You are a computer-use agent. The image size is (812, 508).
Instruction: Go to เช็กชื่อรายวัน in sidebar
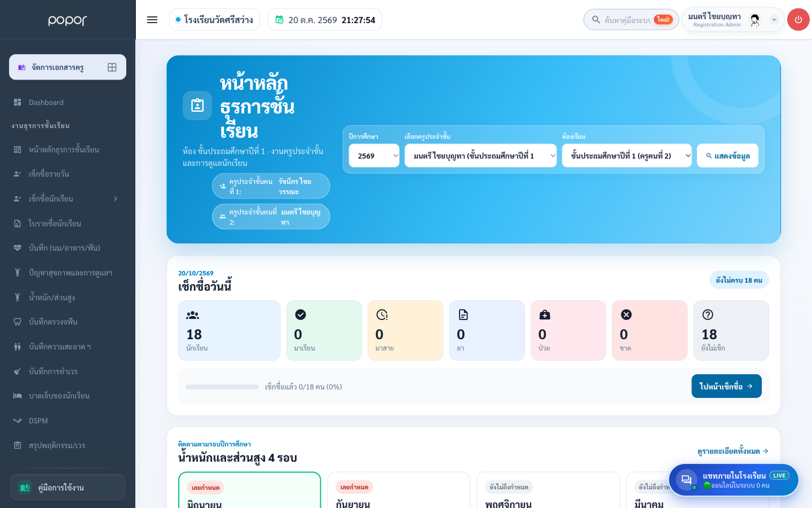coord(68,174)
